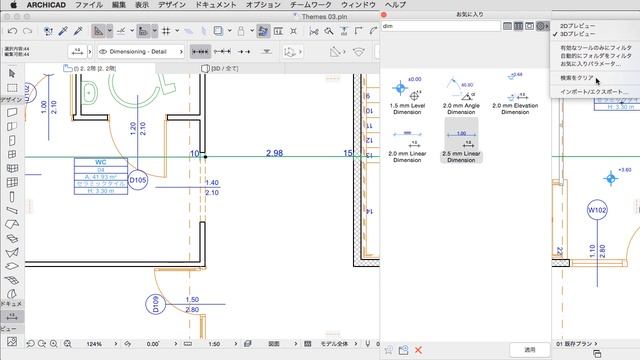Image resolution: width=640 pixels, height=360 pixels.
Task: Select 2.0 mm Angle Dimension favorite
Action: pyautogui.click(x=461, y=96)
